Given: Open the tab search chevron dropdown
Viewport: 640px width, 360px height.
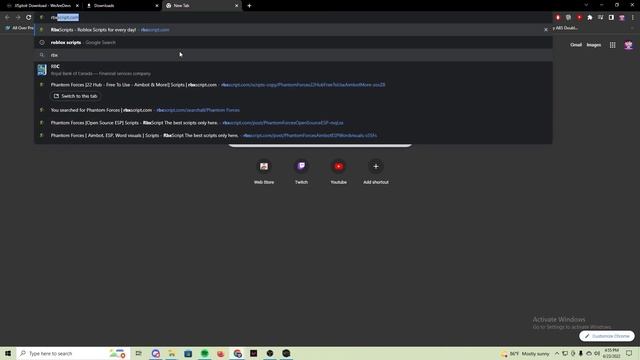Looking at the screenshot, I should 586,5.
